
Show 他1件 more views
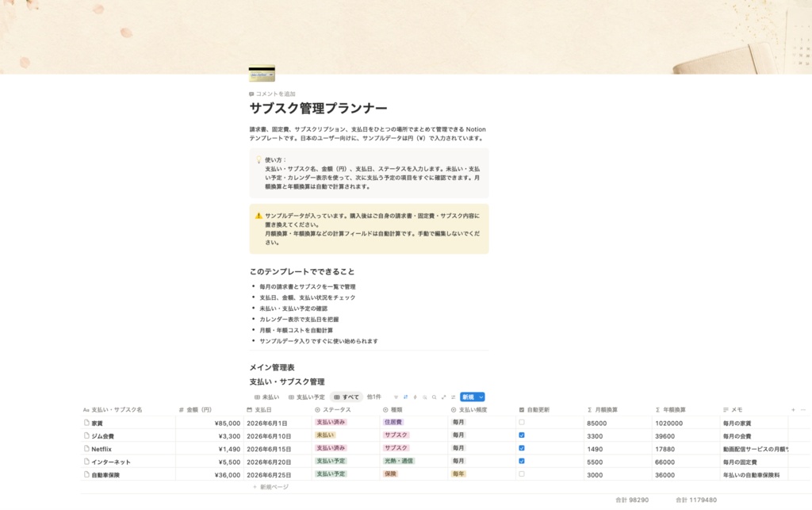[x=374, y=397]
